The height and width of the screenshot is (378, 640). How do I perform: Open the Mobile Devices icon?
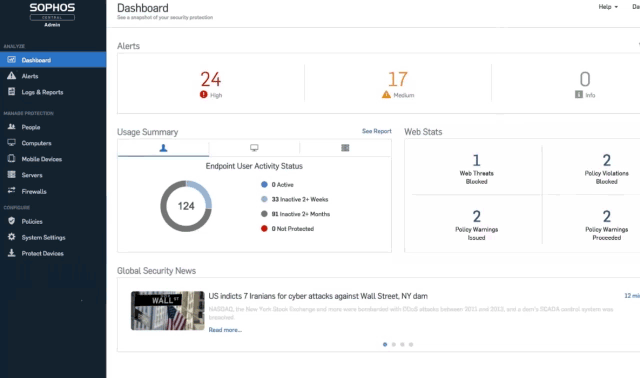[x=11, y=158]
